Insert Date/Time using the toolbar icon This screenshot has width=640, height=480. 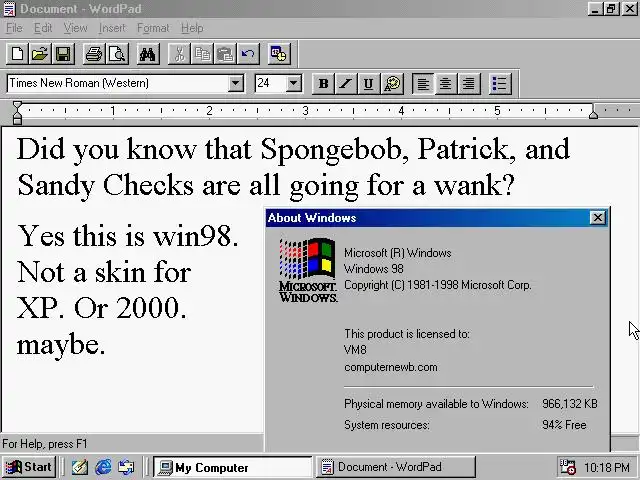279,53
